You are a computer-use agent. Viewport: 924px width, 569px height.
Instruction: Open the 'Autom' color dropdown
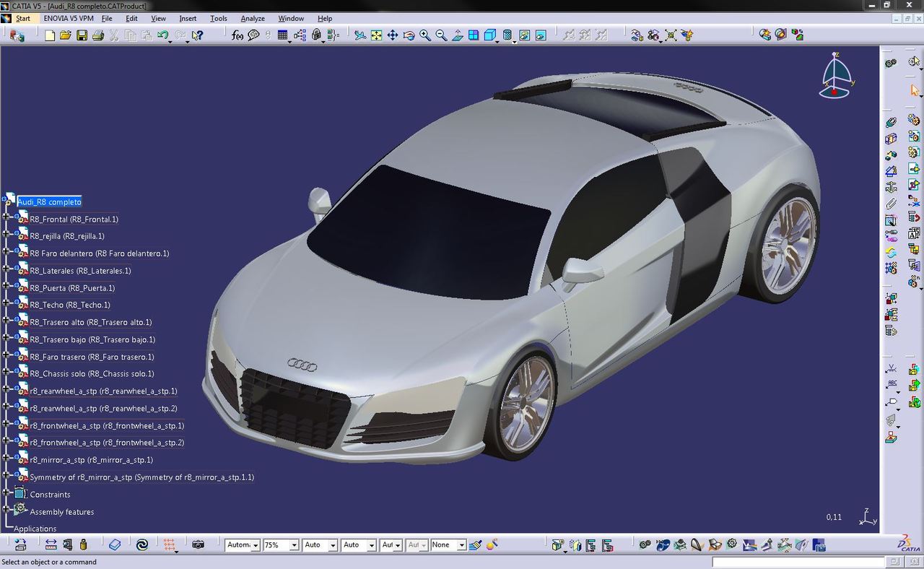tap(256, 545)
